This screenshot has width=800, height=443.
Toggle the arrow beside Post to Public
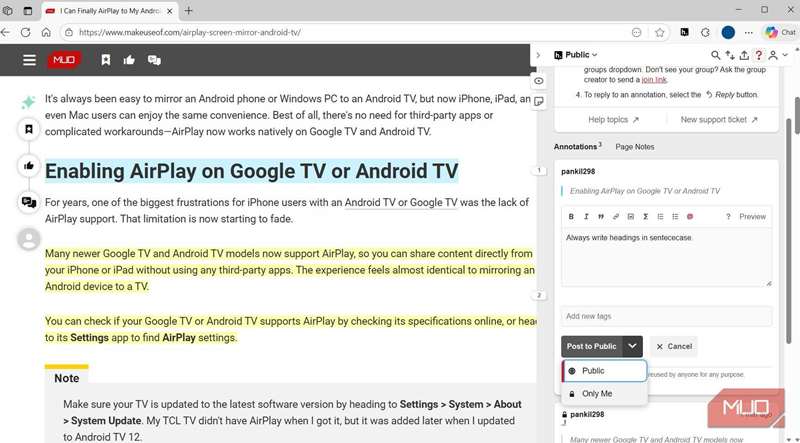coord(632,346)
